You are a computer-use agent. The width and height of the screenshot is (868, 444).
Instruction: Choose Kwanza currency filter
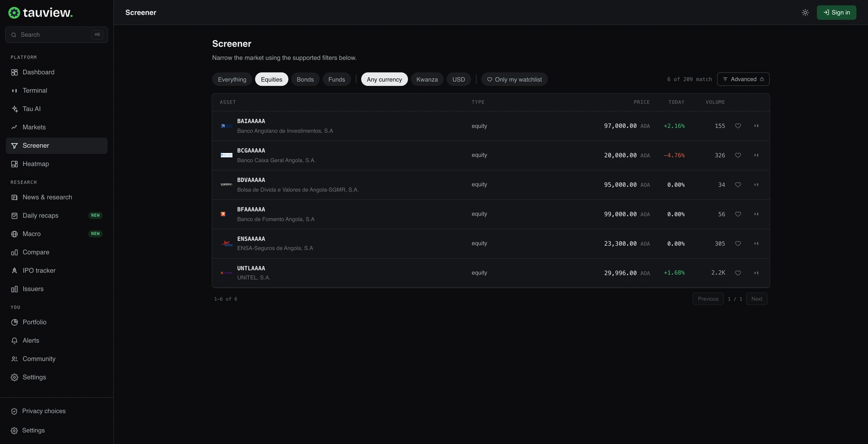click(427, 80)
